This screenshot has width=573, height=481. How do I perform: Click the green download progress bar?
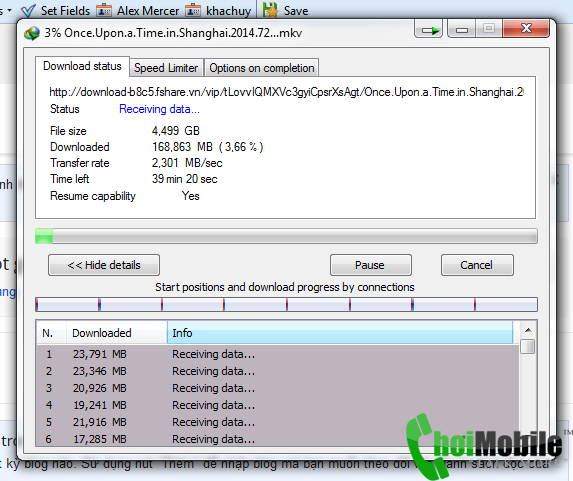click(x=286, y=236)
